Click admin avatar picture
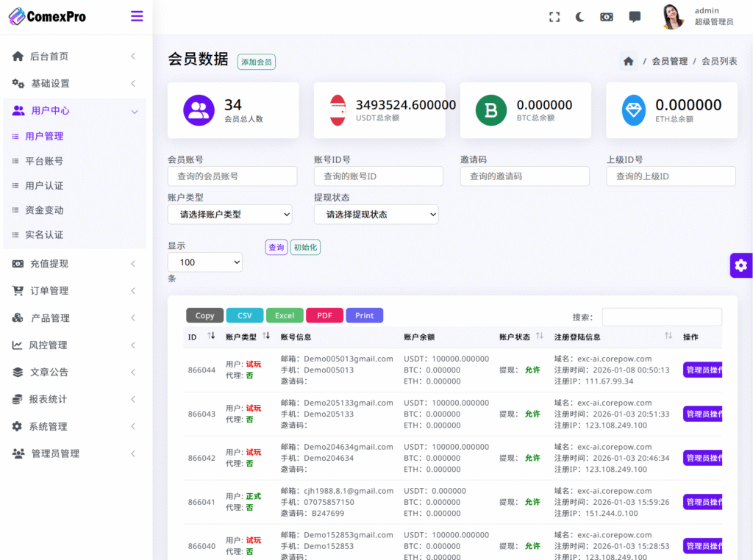The width and height of the screenshot is (753, 560). click(672, 17)
